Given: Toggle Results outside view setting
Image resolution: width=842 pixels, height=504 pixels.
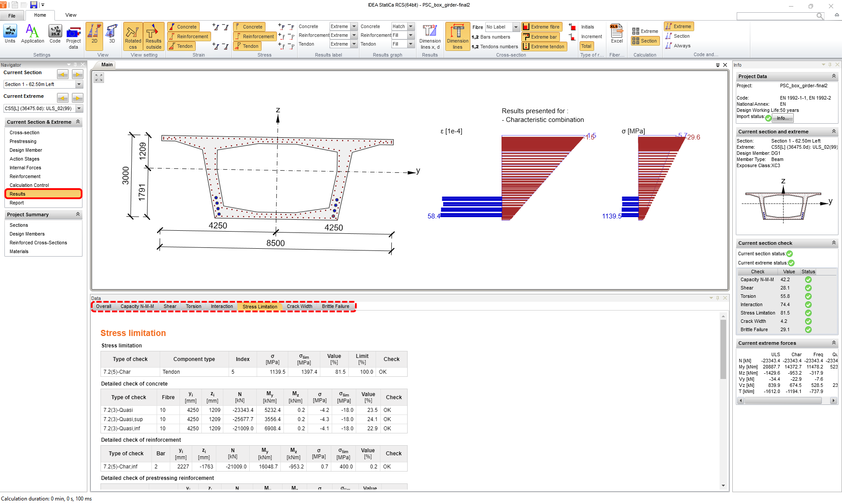Looking at the screenshot, I should 154,36.
